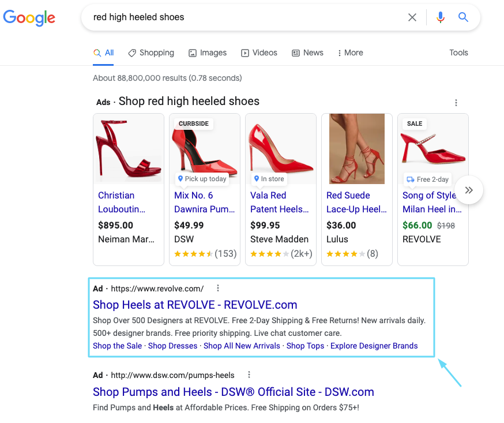The height and width of the screenshot is (423, 504).
Task: Switch to the News tab
Action: 307,53
